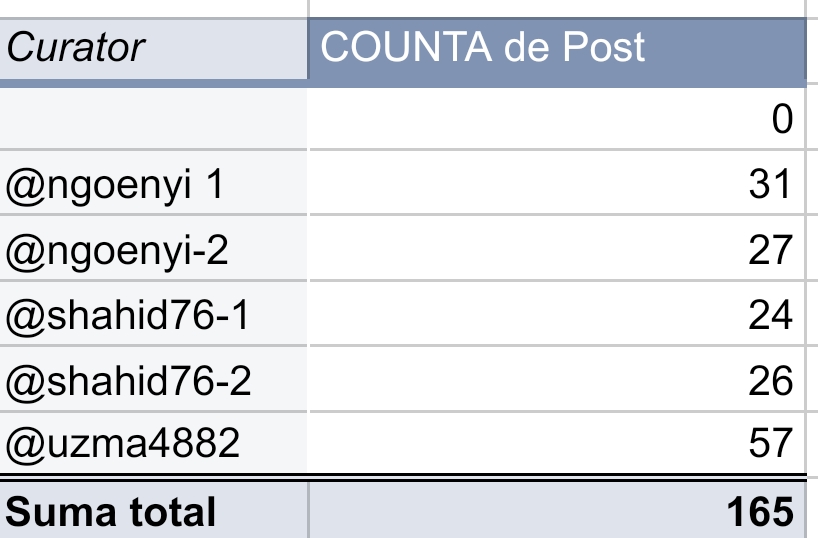
Task: Select the count value 27
Action: click(557, 248)
